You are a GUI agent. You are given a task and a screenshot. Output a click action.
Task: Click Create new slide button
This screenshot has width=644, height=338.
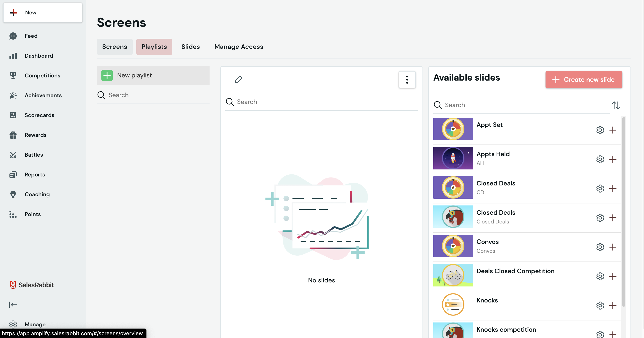[x=584, y=80]
